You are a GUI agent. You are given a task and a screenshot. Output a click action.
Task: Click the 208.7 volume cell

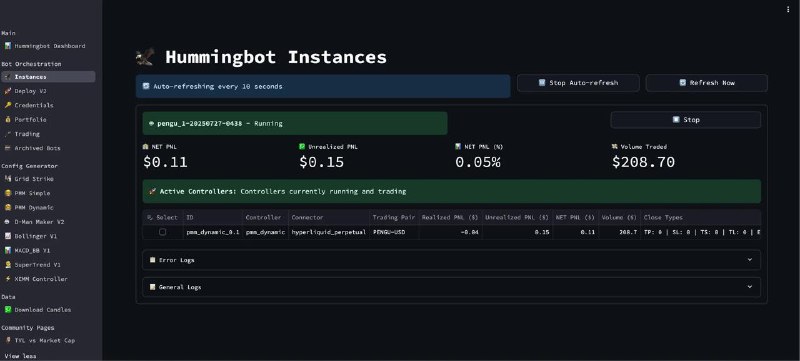[619, 232]
